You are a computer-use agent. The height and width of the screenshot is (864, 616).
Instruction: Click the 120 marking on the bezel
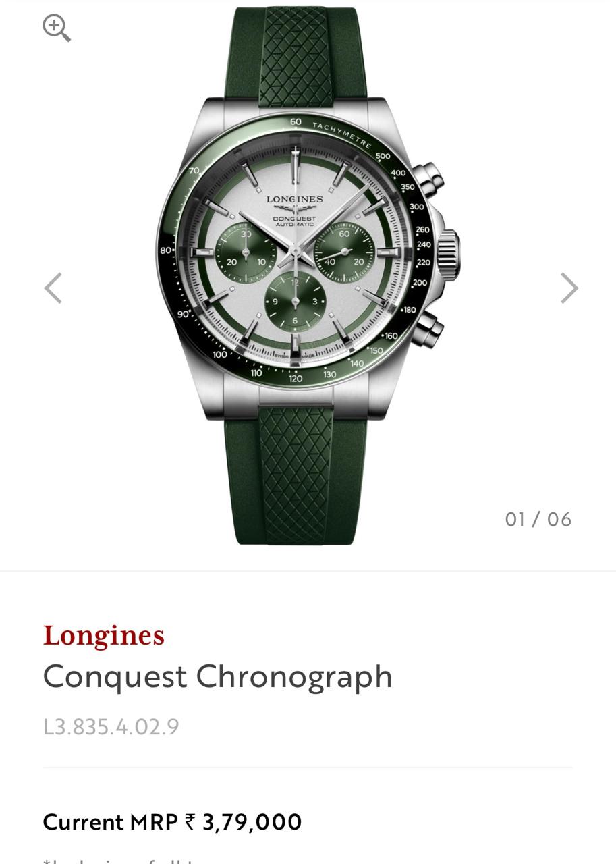tap(296, 378)
